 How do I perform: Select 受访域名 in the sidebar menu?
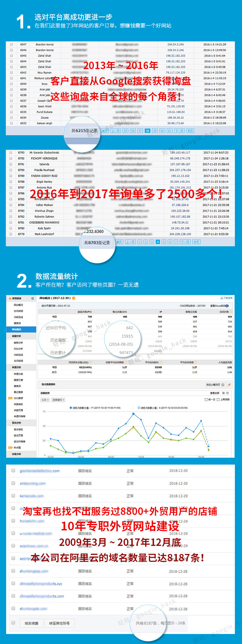18,429
